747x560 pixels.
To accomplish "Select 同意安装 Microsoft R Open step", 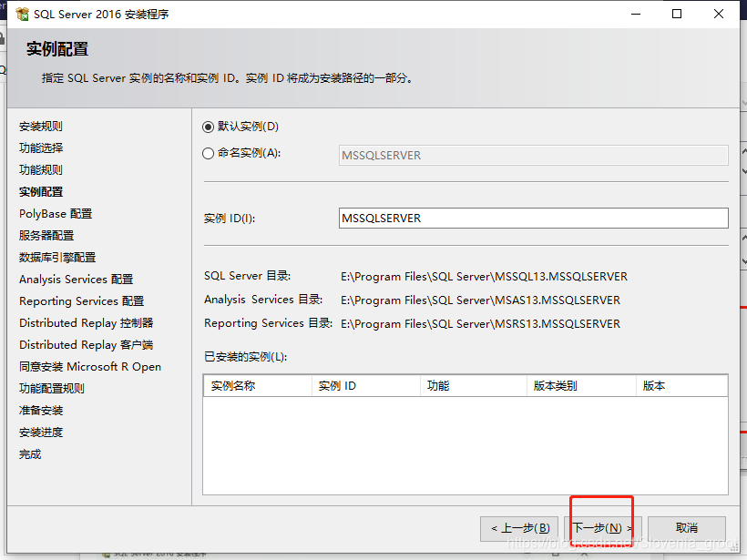I will (x=90, y=367).
